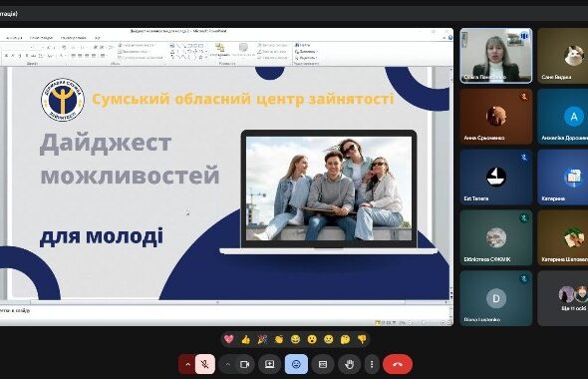Toggle the camera on or off
The image size is (588, 379).
245,364
